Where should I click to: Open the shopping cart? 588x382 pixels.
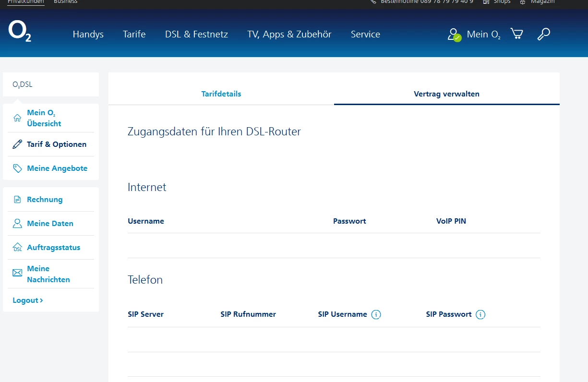(x=516, y=34)
